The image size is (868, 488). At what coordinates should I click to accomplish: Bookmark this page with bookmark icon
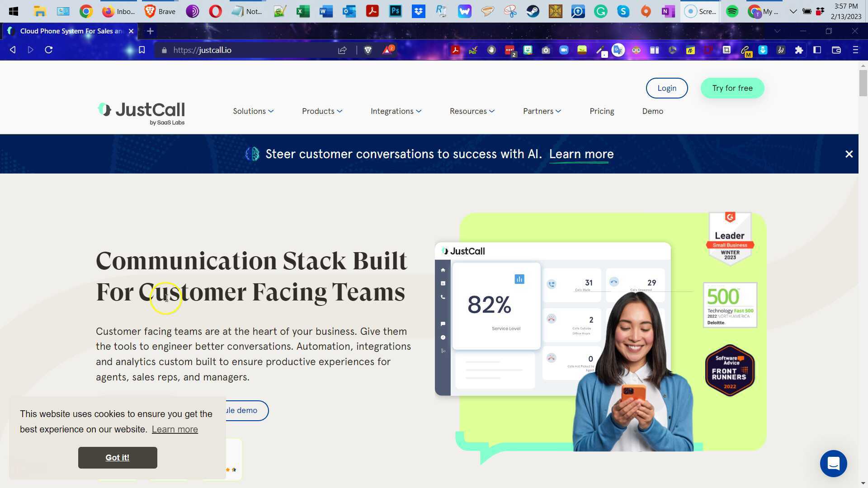(142, 50)
